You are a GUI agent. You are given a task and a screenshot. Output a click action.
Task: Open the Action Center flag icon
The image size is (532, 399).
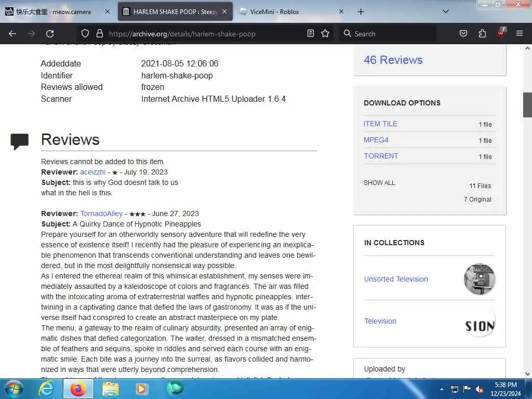tap(467, 389)
